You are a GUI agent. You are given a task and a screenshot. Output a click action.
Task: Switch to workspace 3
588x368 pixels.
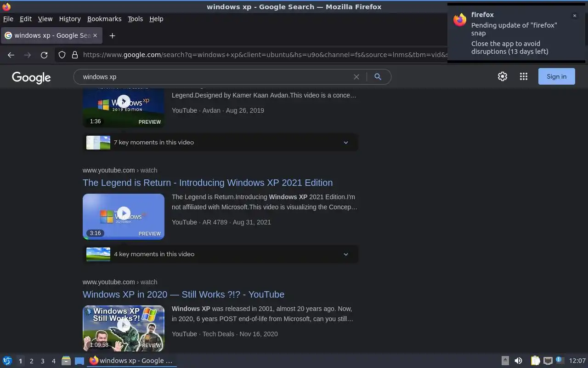point(42,361)
